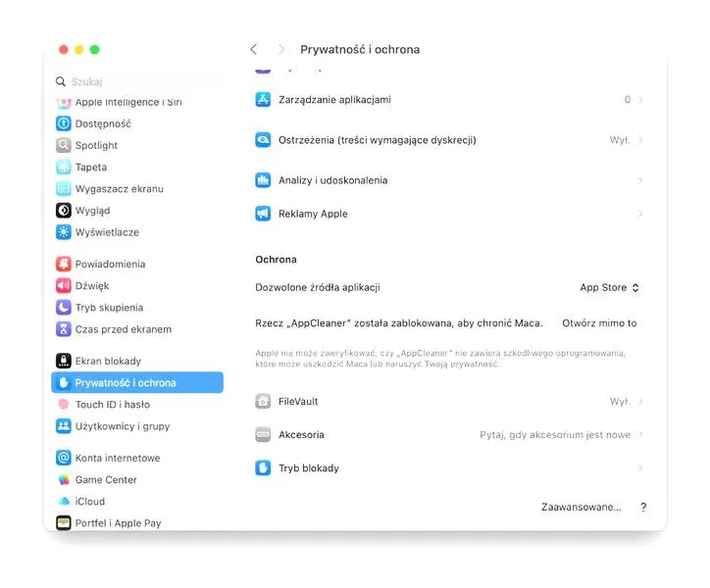Click the search magnifier icon
The image size is (710, 588).
(60, 81)
